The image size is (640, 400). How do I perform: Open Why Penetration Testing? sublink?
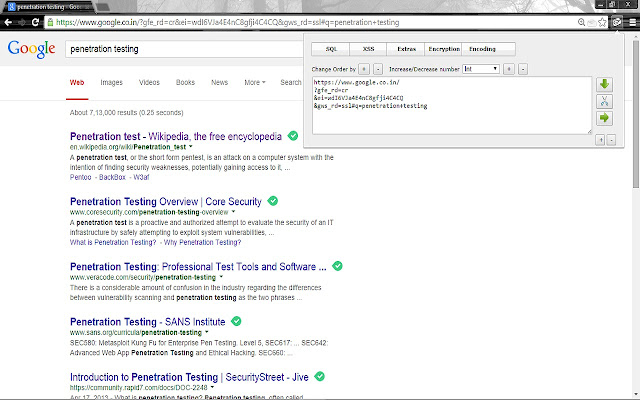tap(202, 242)
